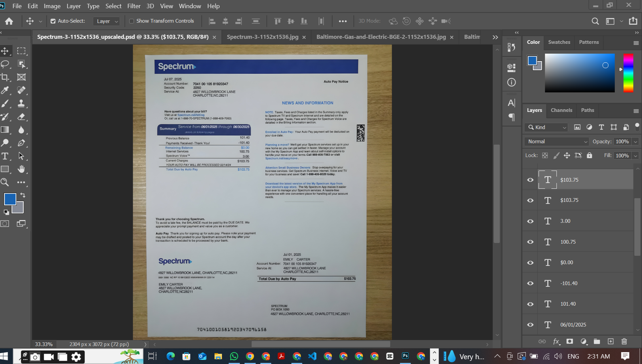Select the Clone Stamp tool
The height and width of the screenshot is (364, 642).
tap(21, 103)
